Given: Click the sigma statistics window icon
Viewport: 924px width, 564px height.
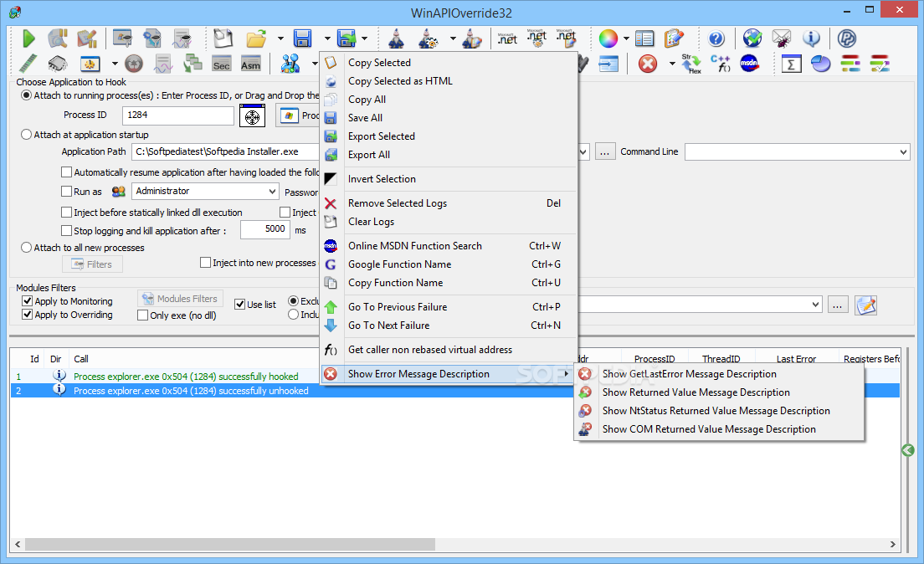Looking at the screenshot, I should pyautogui.click(x=791, y=63).
